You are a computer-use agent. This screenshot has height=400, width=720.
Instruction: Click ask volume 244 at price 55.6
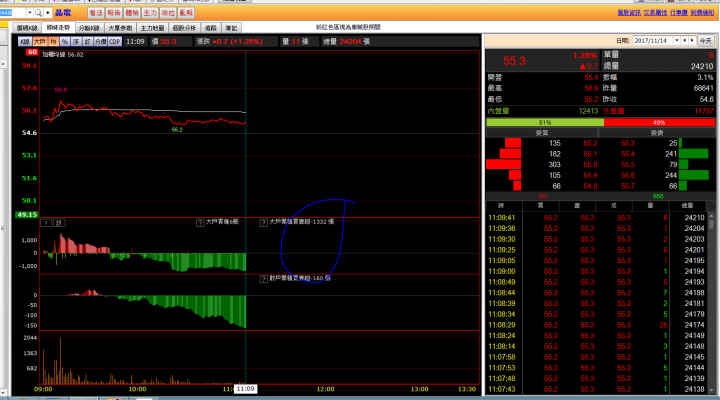click(671, 175)
